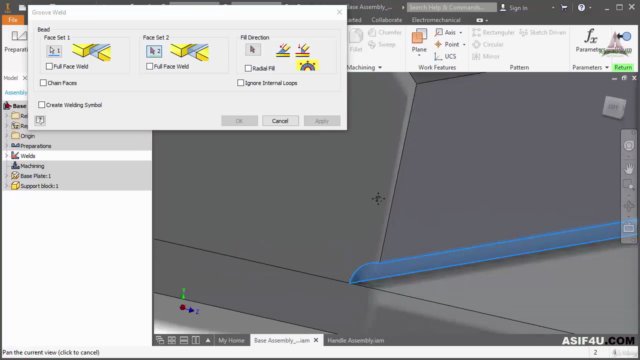The width and height of the screenshot is (640, 360).
Task: Click the rainbow radial fill preview swatch
Action: click(x=307, y=66)
